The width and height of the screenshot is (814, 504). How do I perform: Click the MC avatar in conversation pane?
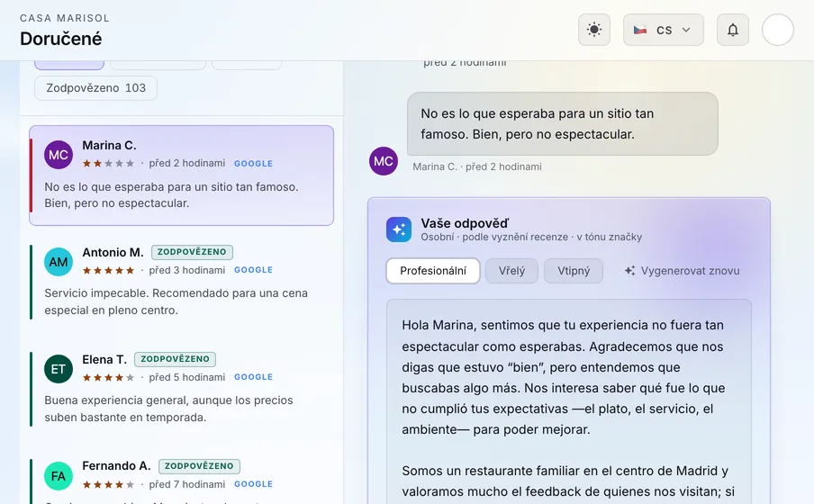point(383,161)
